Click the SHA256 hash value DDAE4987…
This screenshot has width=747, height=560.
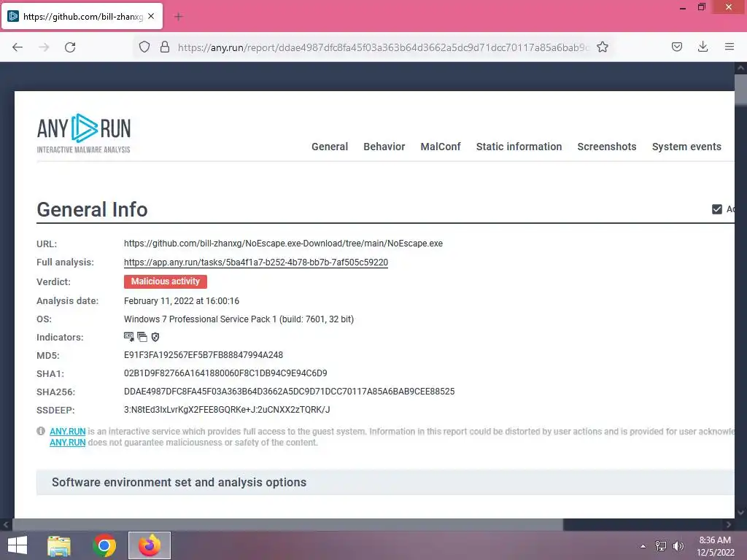[289, 392]
